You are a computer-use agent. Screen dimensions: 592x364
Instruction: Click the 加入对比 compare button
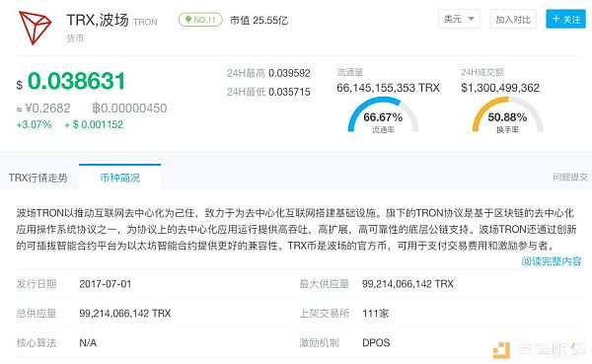[513, 20]
